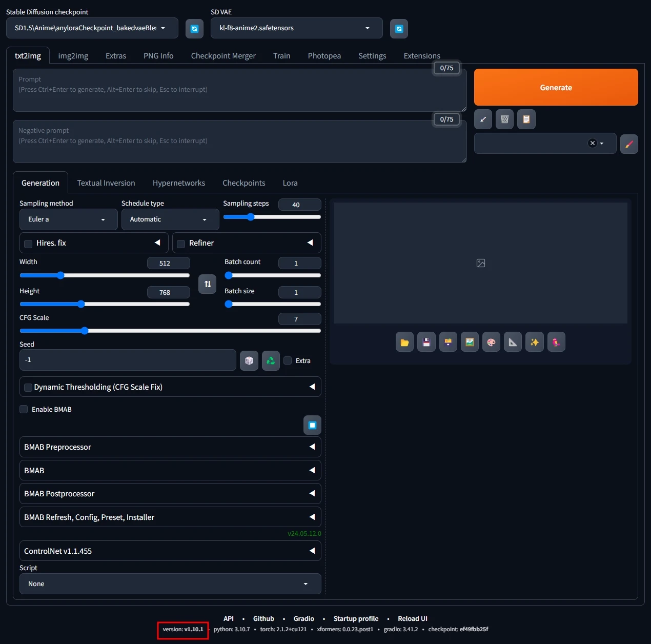The height and width of the screenshot is (644, 651).
Task: Send the image to the img2img tab
Action: (470, 342)
